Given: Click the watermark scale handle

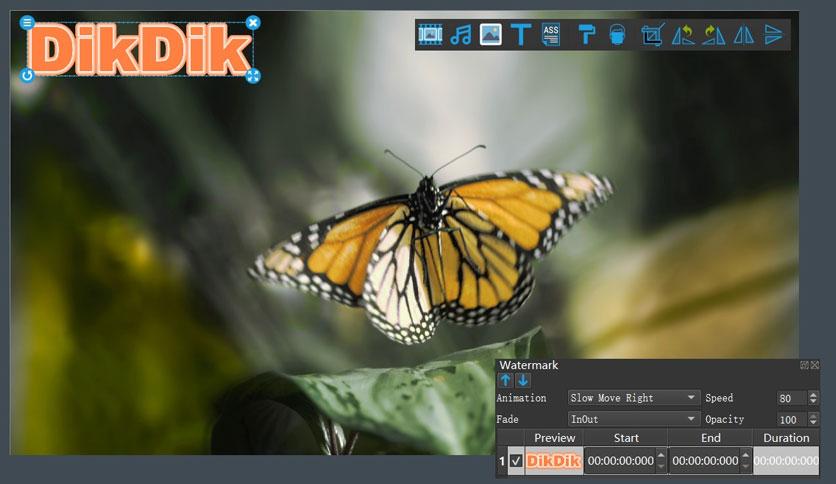Looking at the screenshot, I should pyautogui.click(x=253, y=76).
